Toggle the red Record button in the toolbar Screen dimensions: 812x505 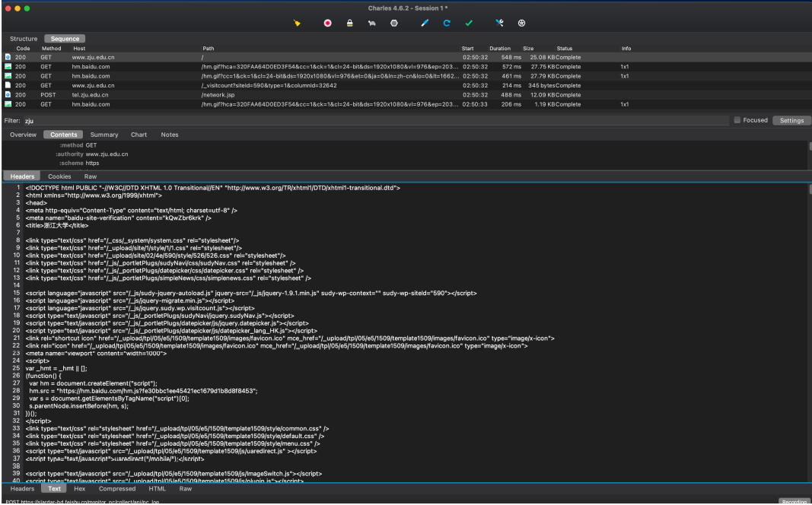[327, 23]
